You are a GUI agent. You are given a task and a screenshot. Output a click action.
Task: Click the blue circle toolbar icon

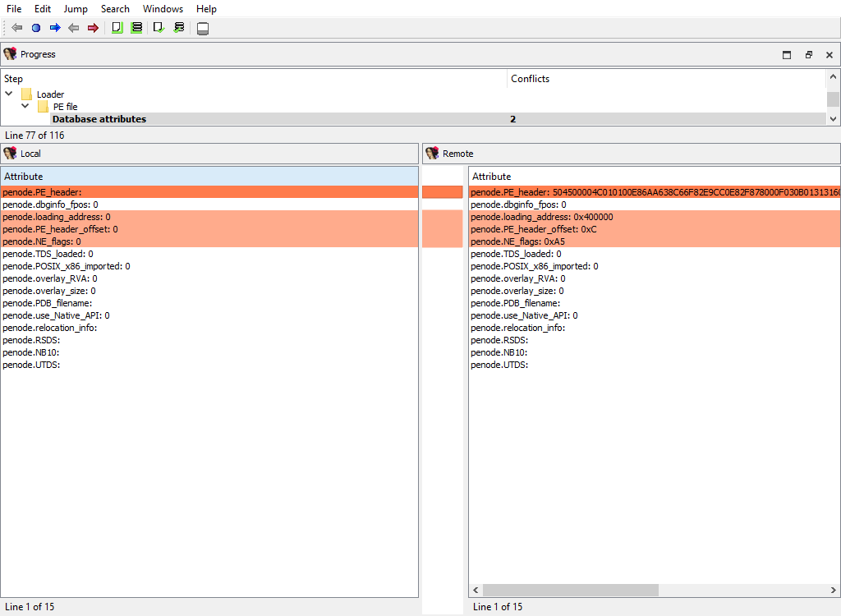(x=36, y=28)
